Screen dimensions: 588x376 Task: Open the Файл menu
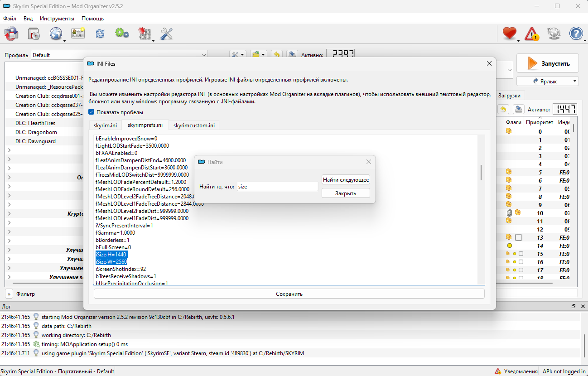pyautogui.click(x=10, y=19)
